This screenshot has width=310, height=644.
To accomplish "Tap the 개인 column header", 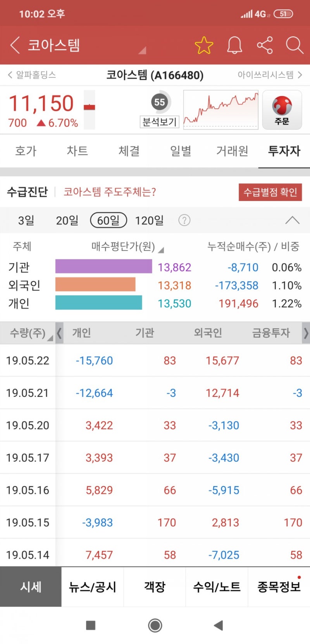I will (81, 333).
